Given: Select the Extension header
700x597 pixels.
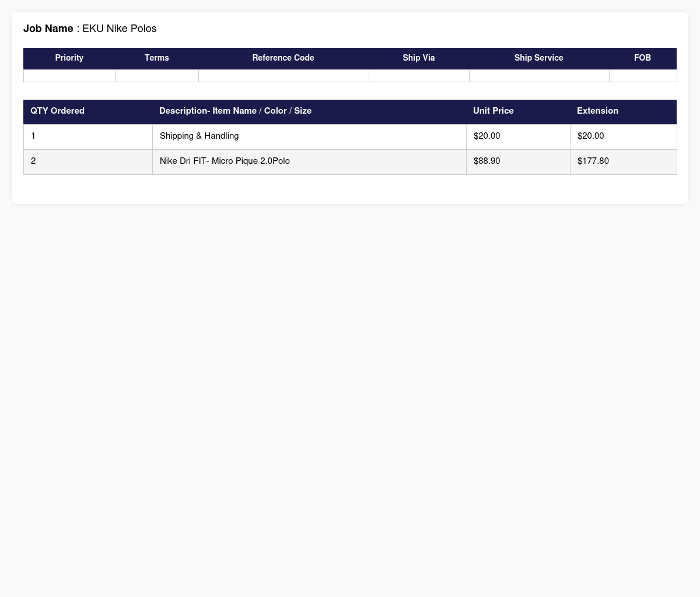Looking at the screenshot, I should point(623,111).
